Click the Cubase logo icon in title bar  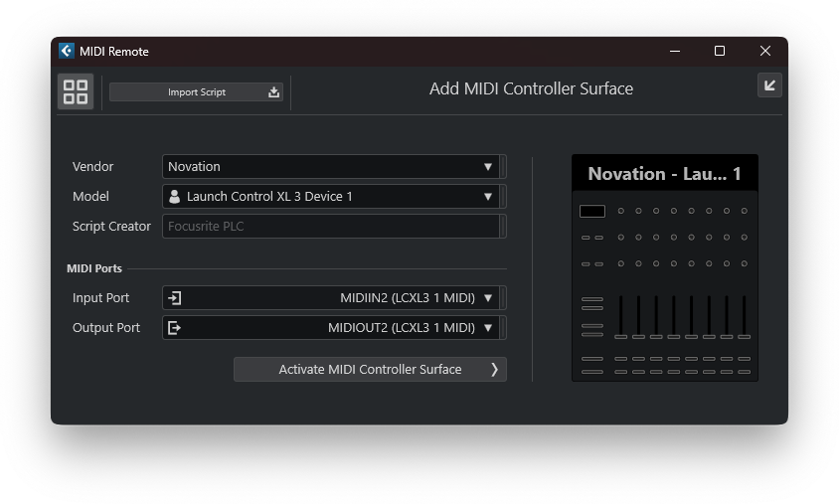(x=67, y=51)
